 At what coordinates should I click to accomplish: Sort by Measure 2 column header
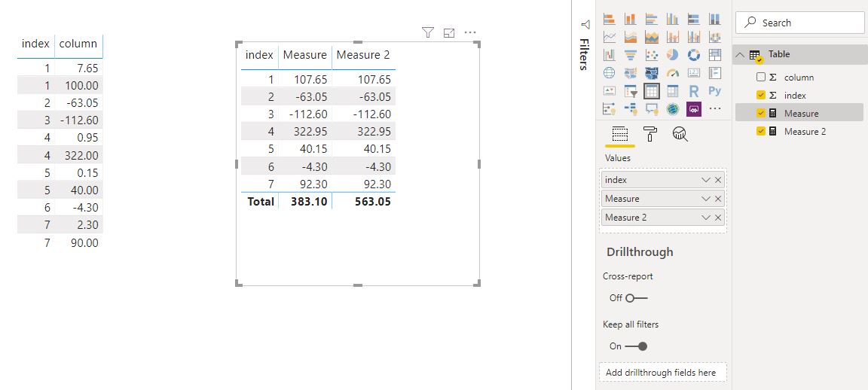pyautogui.click(x=363, y=55)
